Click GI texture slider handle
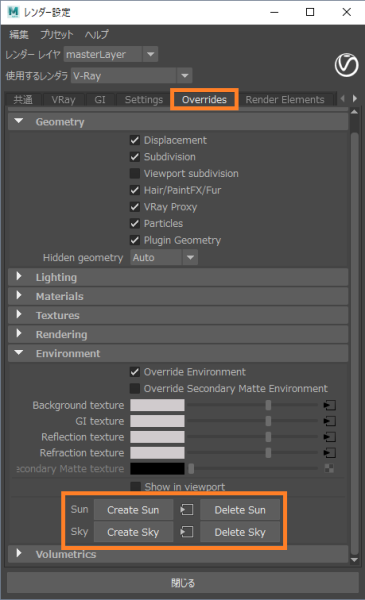 click(268, 421)
